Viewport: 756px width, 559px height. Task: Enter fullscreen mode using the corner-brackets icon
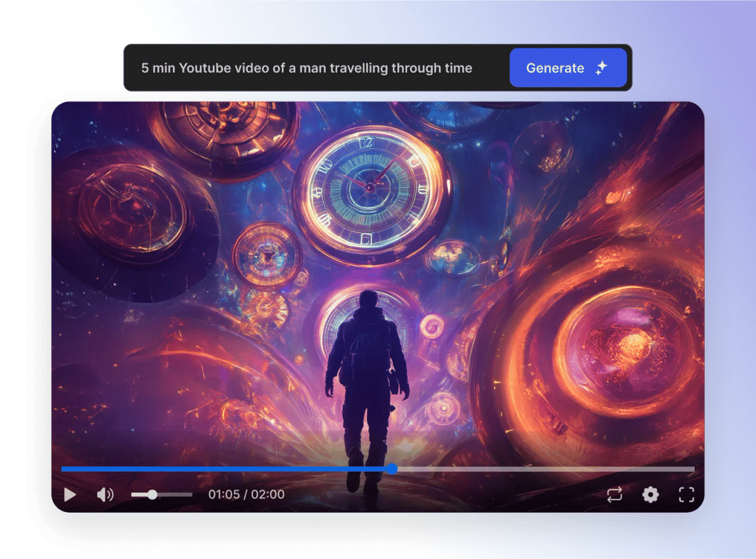click(686, 495)
